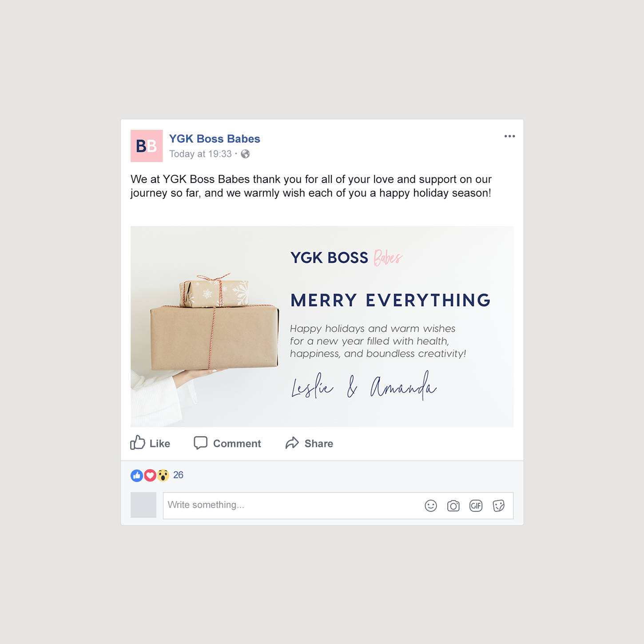
Task: Click the Today at 19:33 timestamp
Action: pyautogui.click(x=200, y=154)
